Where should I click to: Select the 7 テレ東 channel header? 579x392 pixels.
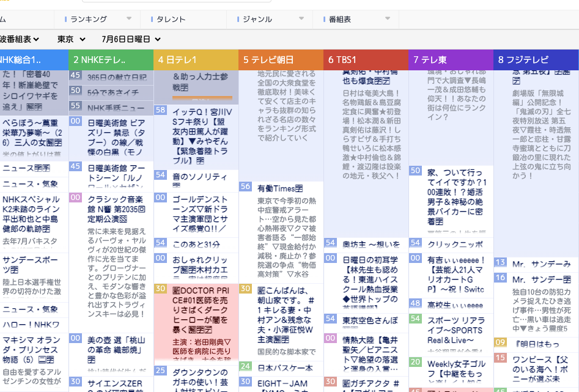(451, 60)
